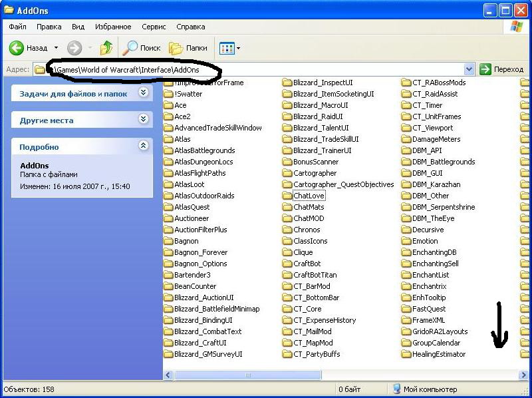
Task: Open the Правка menu
Action: coord(49,27)
